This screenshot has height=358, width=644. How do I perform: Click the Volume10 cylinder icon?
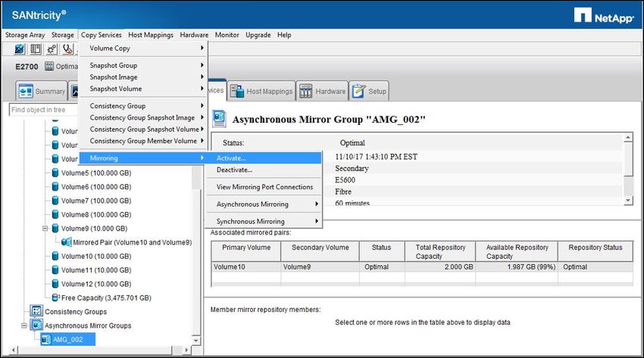(55, 257)
